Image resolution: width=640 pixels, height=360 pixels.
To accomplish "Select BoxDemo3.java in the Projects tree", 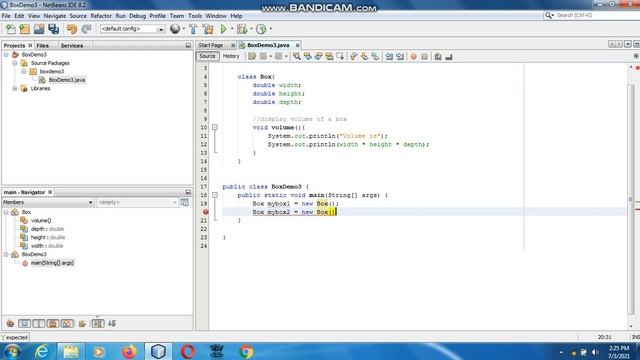I will pos(67,80).
